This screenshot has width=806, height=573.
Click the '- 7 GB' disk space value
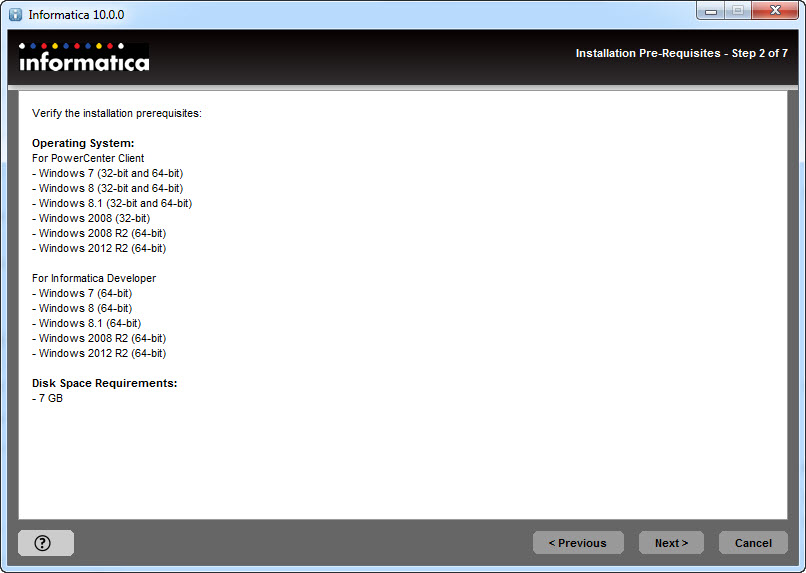click(47, 398)
